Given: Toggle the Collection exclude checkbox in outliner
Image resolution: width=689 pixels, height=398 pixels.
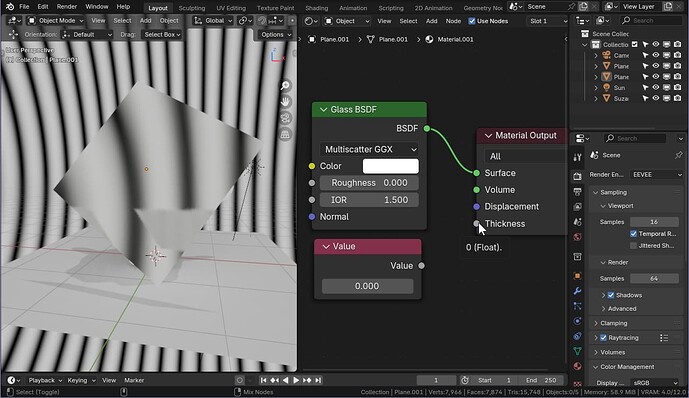Looking at the screenshot, I should 635,44.
